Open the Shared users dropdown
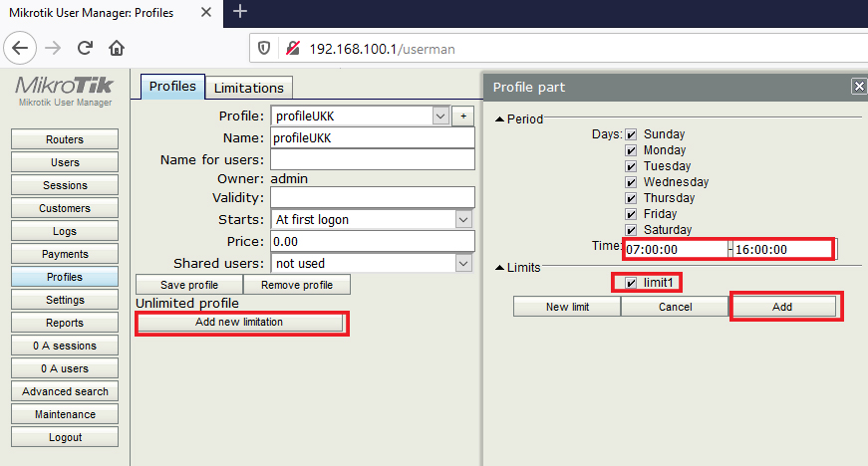Image resolution: width=868 pixels, height=466 pixels. click(372, 263)
